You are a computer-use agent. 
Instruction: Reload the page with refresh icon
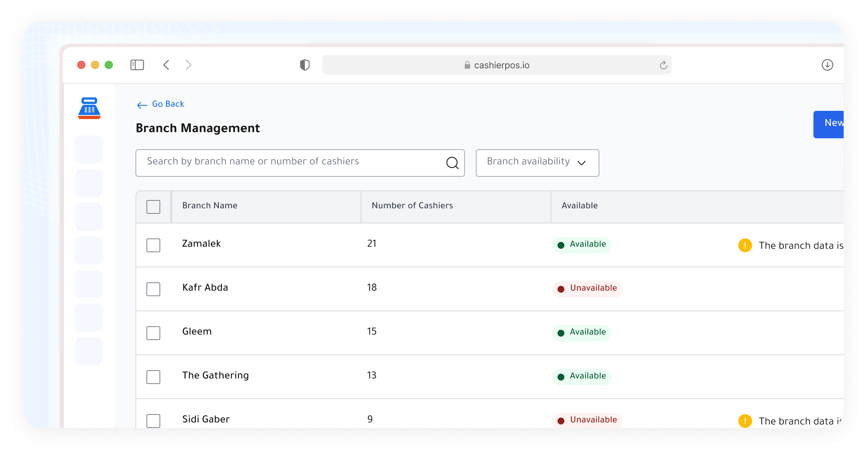(663, 65)
